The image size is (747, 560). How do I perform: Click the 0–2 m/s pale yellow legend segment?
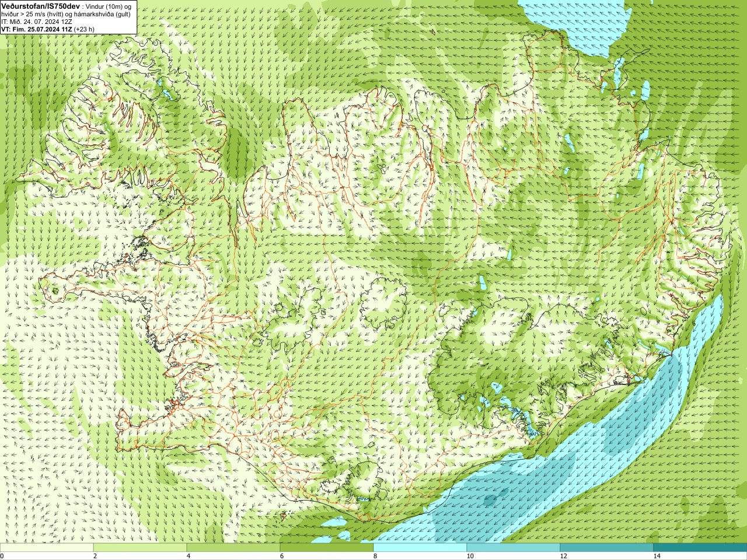tap(47, 548)
